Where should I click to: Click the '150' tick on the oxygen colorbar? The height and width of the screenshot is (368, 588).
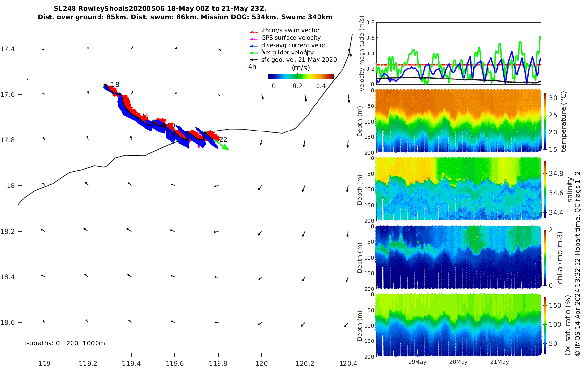tap(555, 305)
